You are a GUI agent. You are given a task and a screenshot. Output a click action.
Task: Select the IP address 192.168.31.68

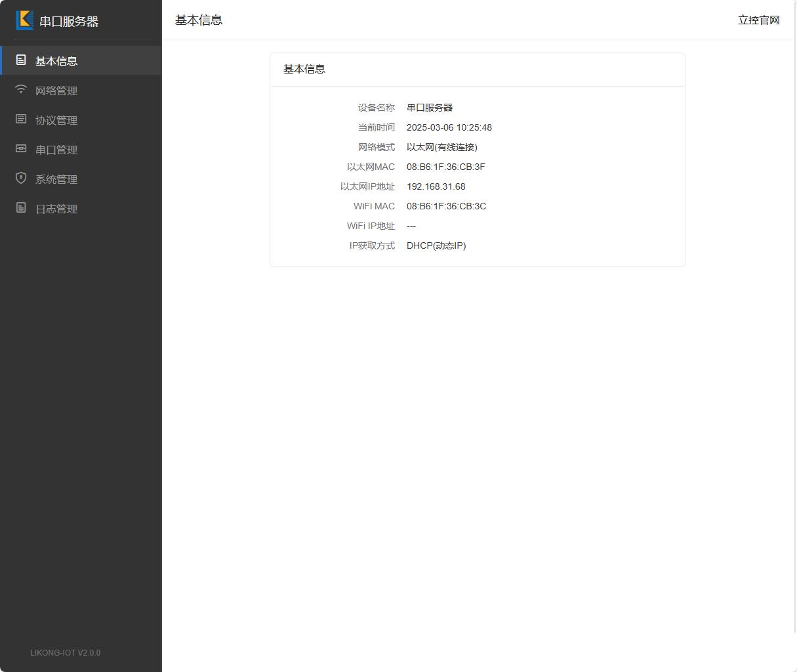(436, 186)
